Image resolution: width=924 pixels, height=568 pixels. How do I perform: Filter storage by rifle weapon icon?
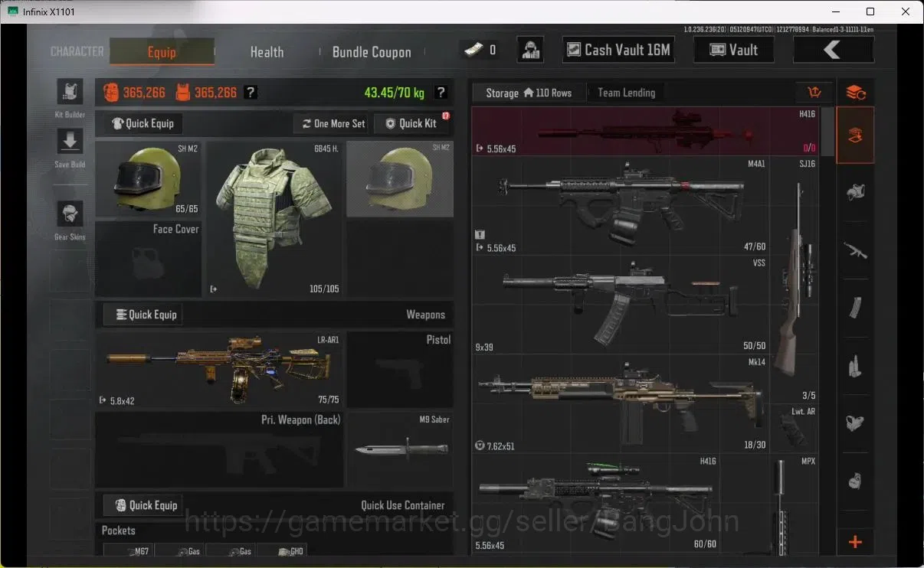pos(856,250)
